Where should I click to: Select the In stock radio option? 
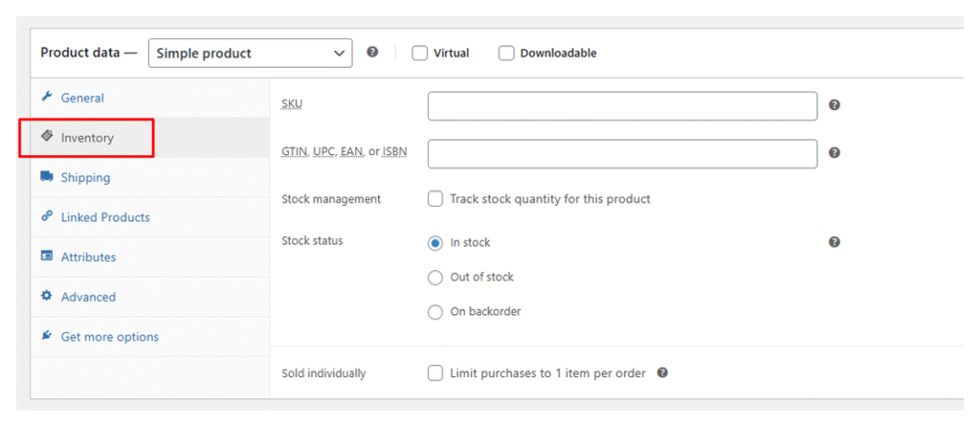(x=435, y=243)
